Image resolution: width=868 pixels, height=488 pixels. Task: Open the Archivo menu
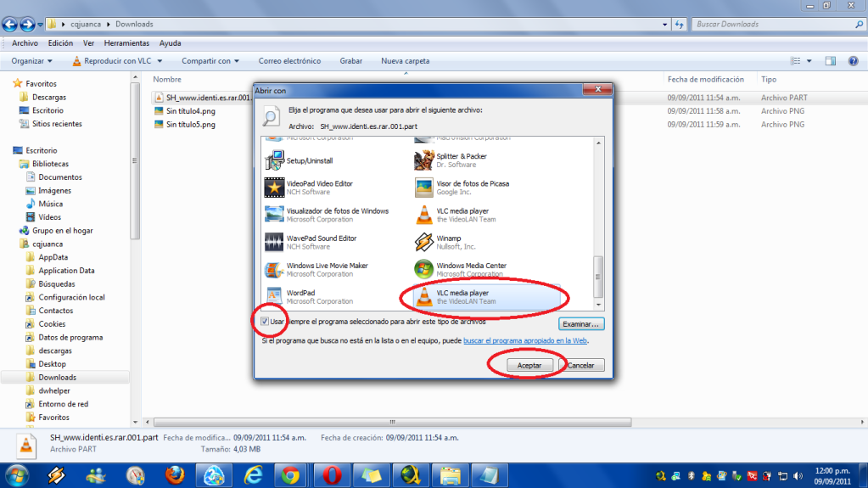(x=25, y=43)
